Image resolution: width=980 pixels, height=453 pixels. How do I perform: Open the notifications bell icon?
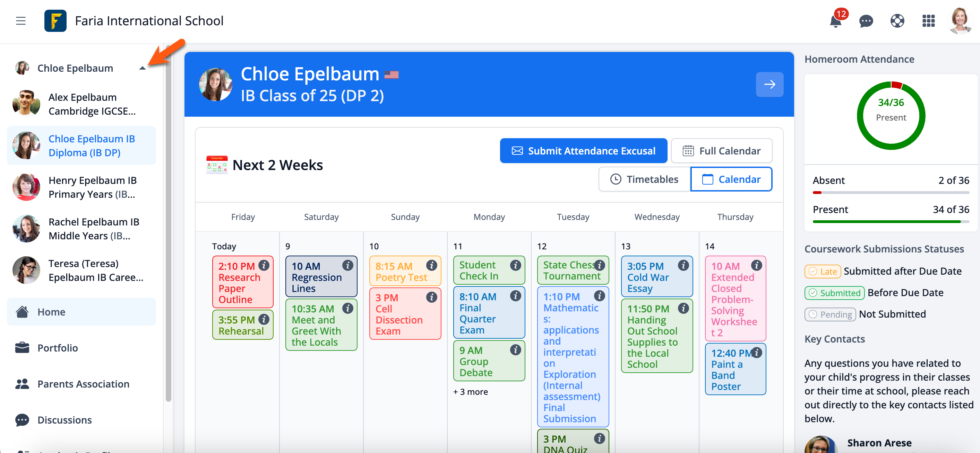pos(835,21)
